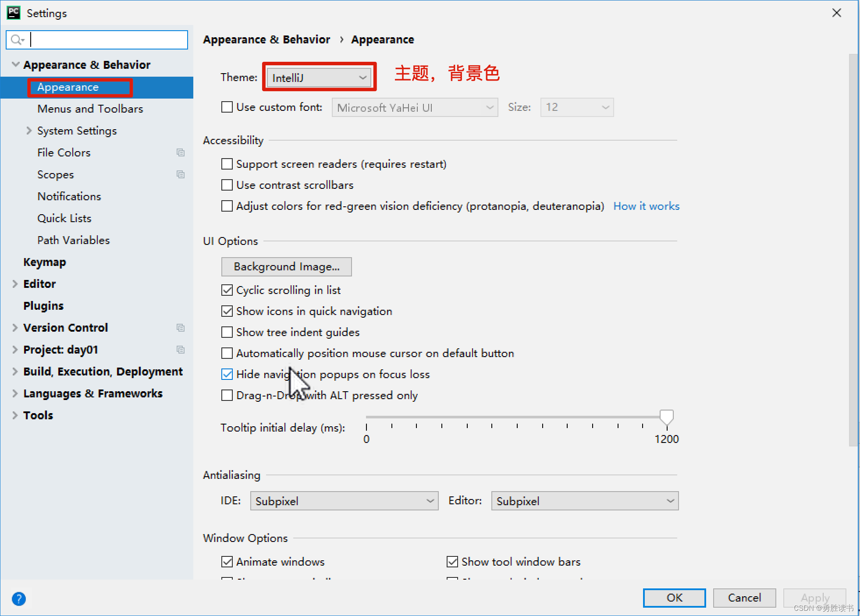Expand the Editor settings tree node
The image size is (860, 616).
click(x=15, y=284)
